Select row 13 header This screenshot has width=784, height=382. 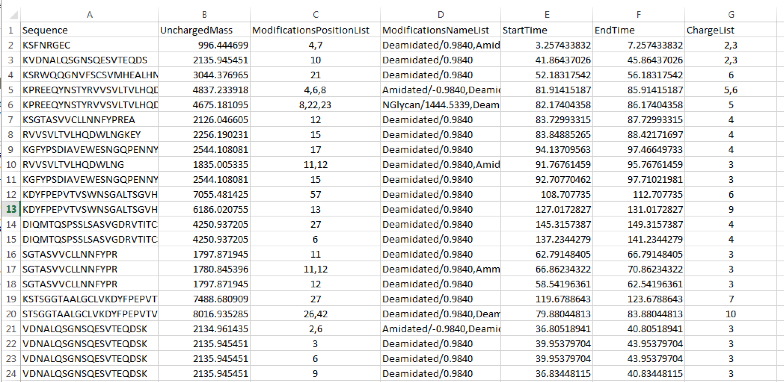pyautogui.click(x=10, y=210)
